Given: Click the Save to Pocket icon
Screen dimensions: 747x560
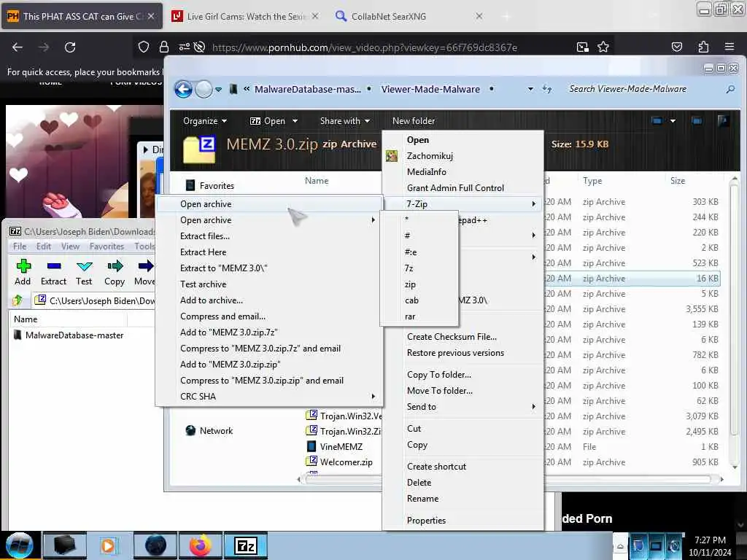Looking at the screenshot, I should pos(676,47).
